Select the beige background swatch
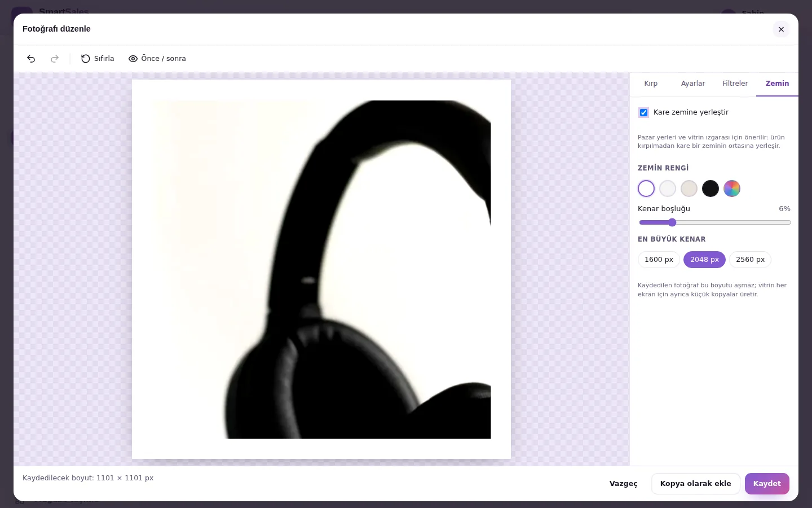 coord(689,189)
